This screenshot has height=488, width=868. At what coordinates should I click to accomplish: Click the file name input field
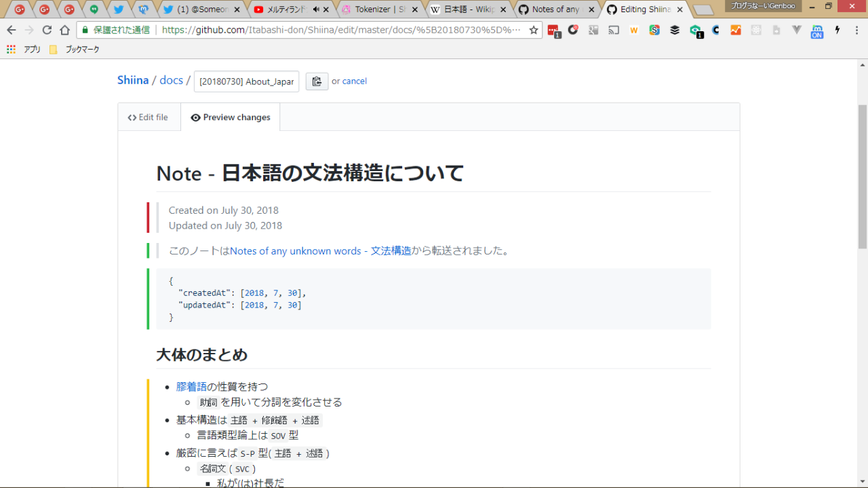pos(246,81)
